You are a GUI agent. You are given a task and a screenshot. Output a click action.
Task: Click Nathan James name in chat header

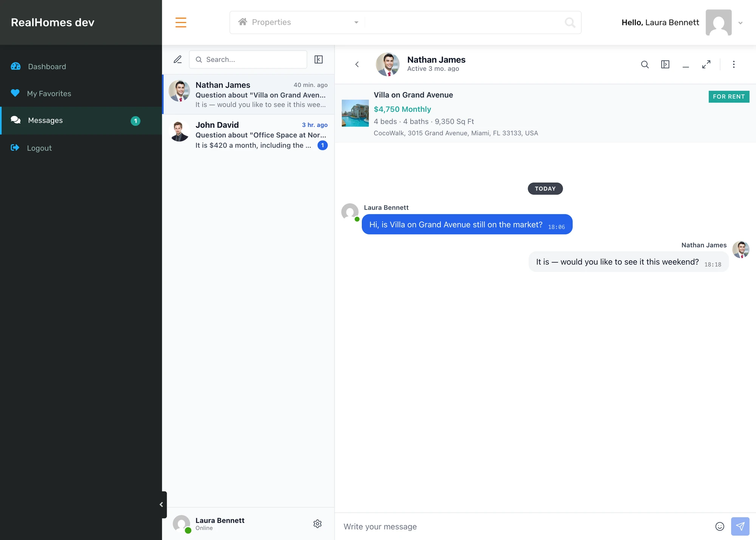tap(436, 60)
